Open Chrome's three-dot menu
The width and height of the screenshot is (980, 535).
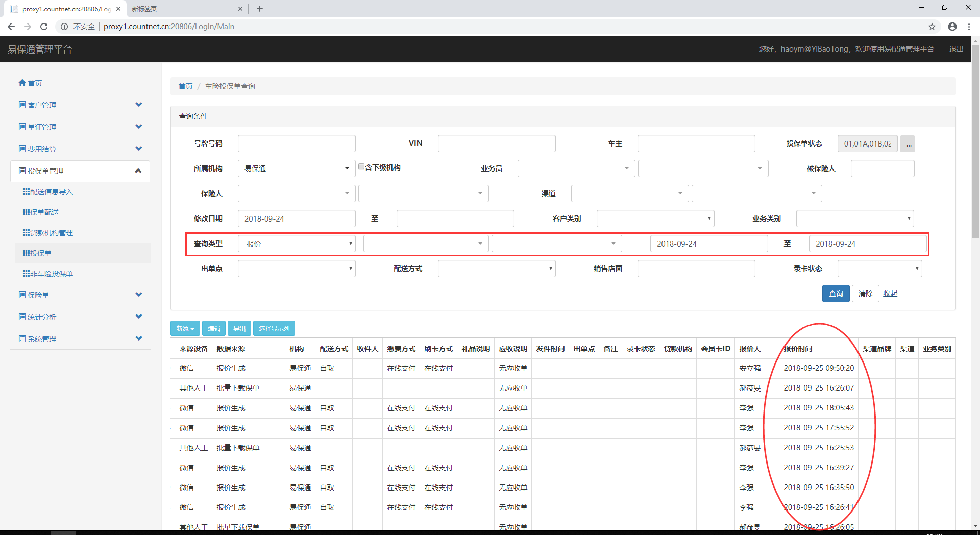click(x=969, y=27)
